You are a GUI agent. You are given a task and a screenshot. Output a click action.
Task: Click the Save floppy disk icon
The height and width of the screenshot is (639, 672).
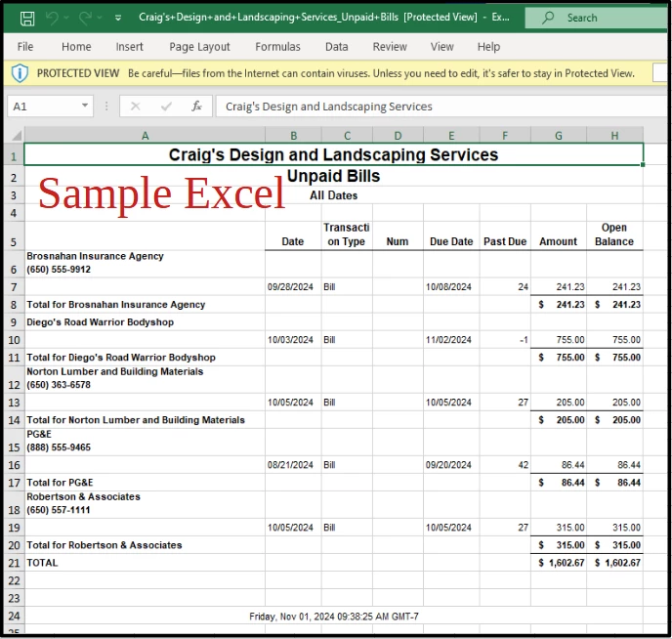pos(27,19)
